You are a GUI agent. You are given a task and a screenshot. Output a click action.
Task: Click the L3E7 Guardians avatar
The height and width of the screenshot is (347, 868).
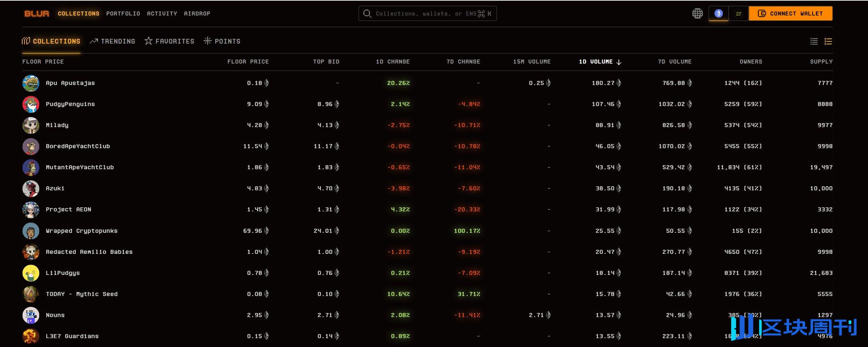click(x=31, y=336)
